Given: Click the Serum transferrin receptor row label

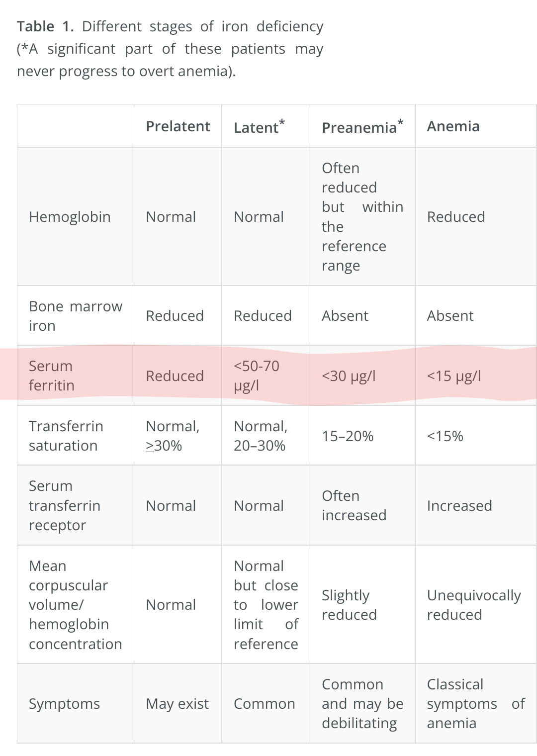Looking at the screenshot, I should click(x=65, y=505).
